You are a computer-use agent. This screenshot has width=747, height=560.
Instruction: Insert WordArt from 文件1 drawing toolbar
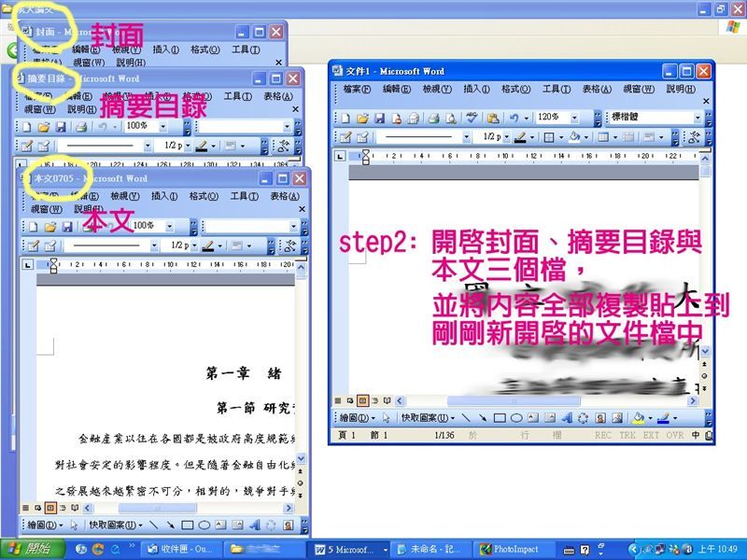click(x=567, y=418)
